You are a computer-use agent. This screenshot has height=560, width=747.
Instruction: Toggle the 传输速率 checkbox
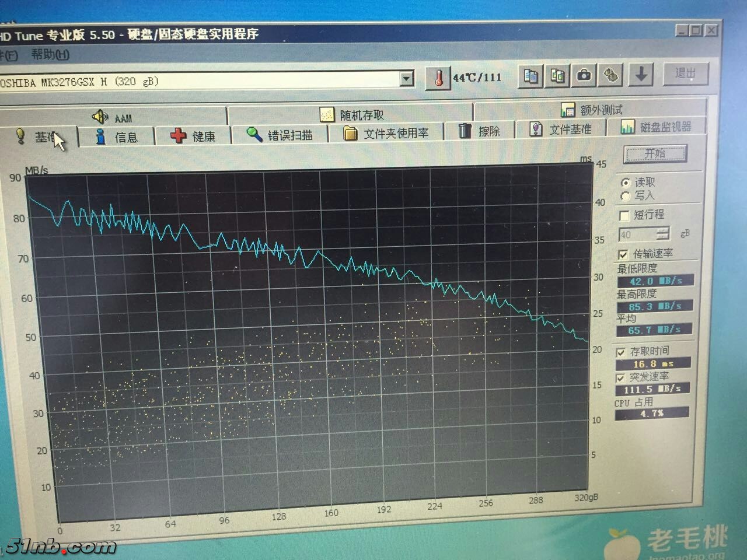pos(623,254)
